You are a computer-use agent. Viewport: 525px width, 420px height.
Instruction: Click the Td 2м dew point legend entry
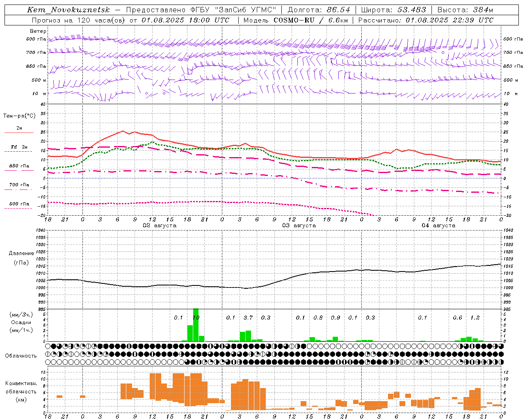(x=19, y=147)
